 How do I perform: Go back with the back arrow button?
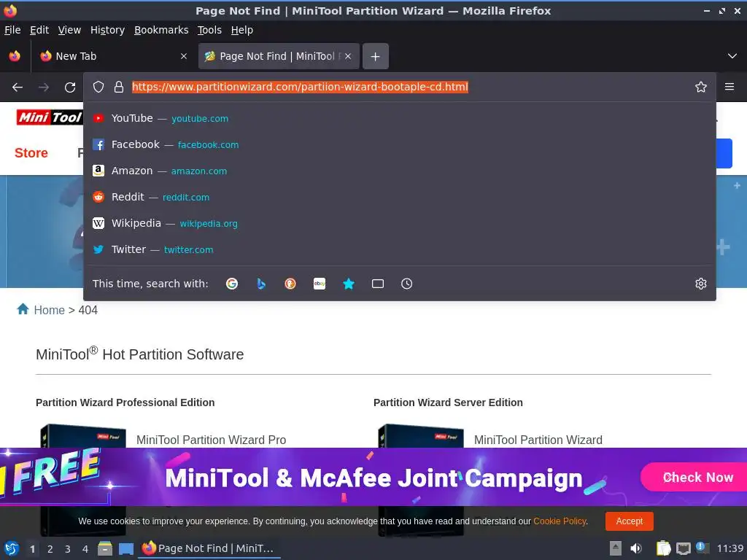18,87
